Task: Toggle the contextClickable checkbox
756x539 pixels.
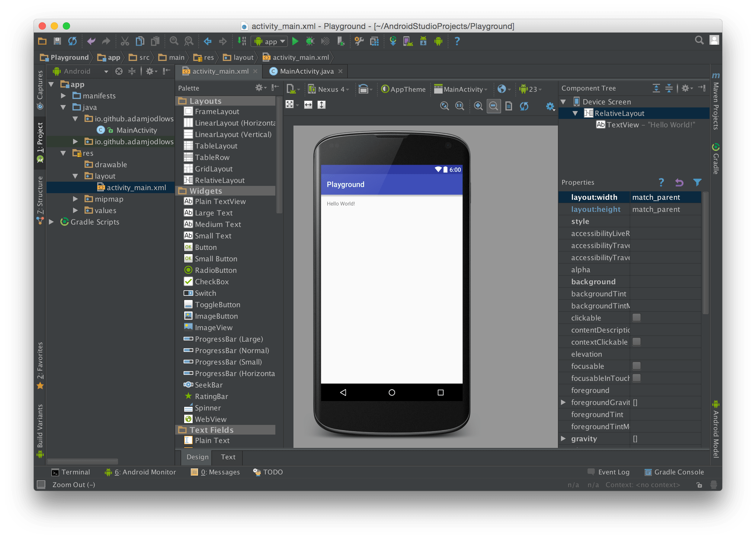Action: (x=636, y=342)
